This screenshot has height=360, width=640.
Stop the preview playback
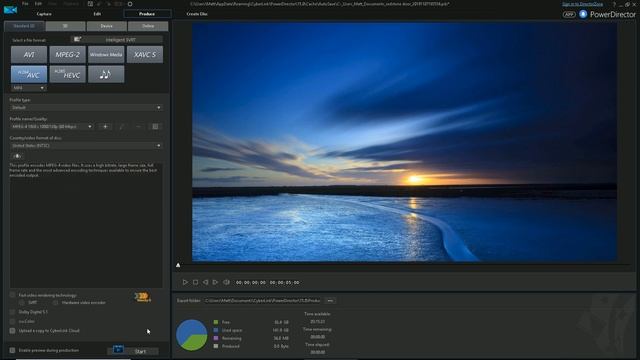196,282
